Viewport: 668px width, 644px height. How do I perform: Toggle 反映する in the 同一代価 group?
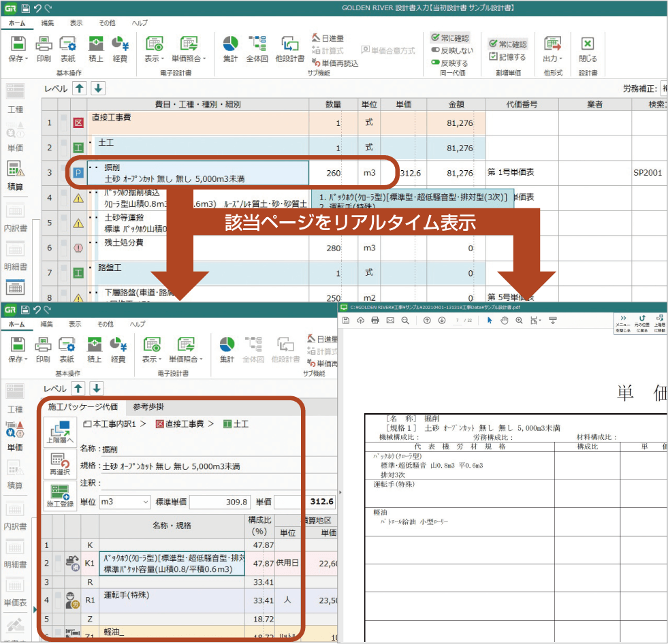pyautogui.click(x=449, y=63)
